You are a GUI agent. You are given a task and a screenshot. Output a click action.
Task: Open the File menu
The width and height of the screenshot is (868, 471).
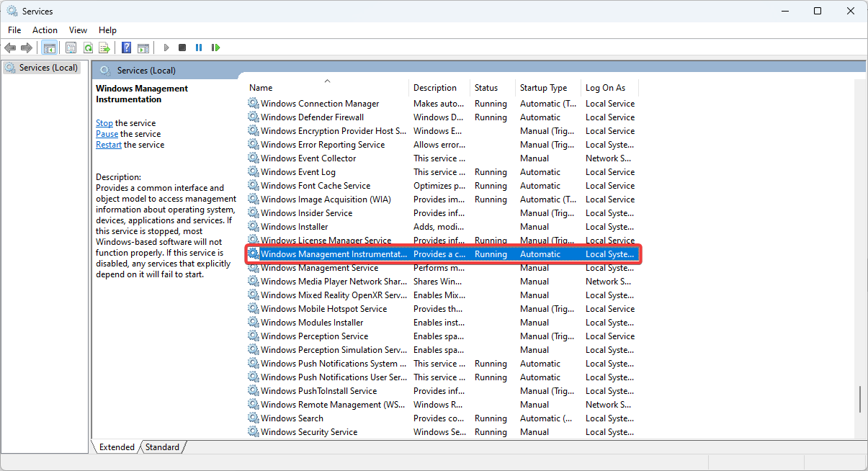pos(14,30)
